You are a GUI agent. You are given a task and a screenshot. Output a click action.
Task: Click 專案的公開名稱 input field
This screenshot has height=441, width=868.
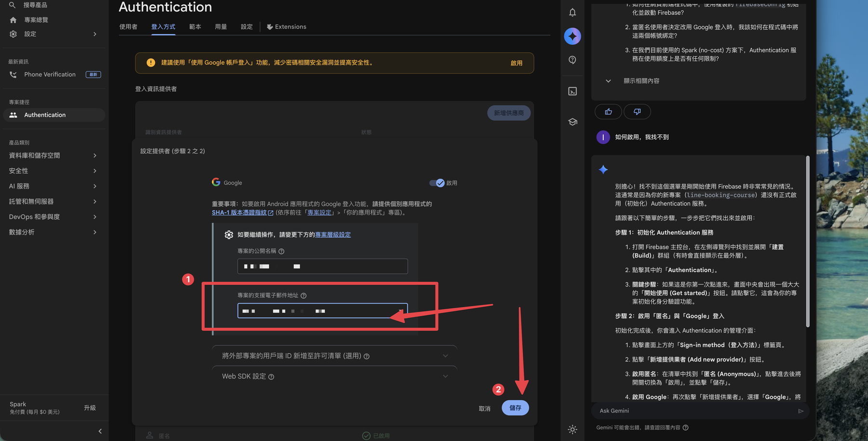pos(323,267)
